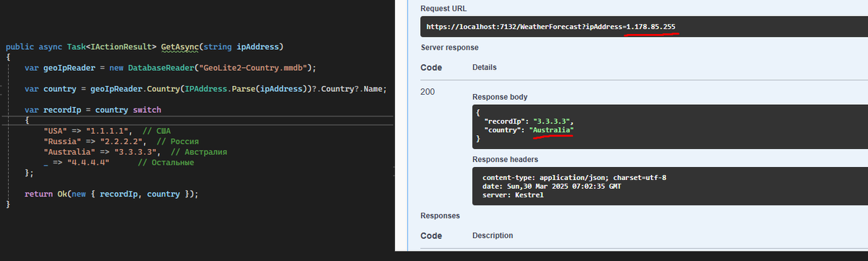Viewport: 868px width, 261px height.
Task: Click the 1.178.85.255 IP in the URL
Action: (651, 27)
